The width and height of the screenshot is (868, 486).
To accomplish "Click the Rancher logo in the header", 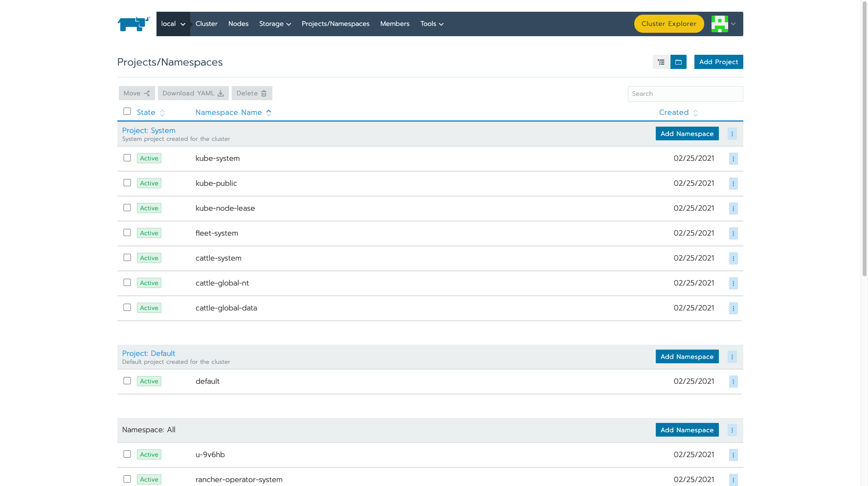I will (x=134, y=23).
